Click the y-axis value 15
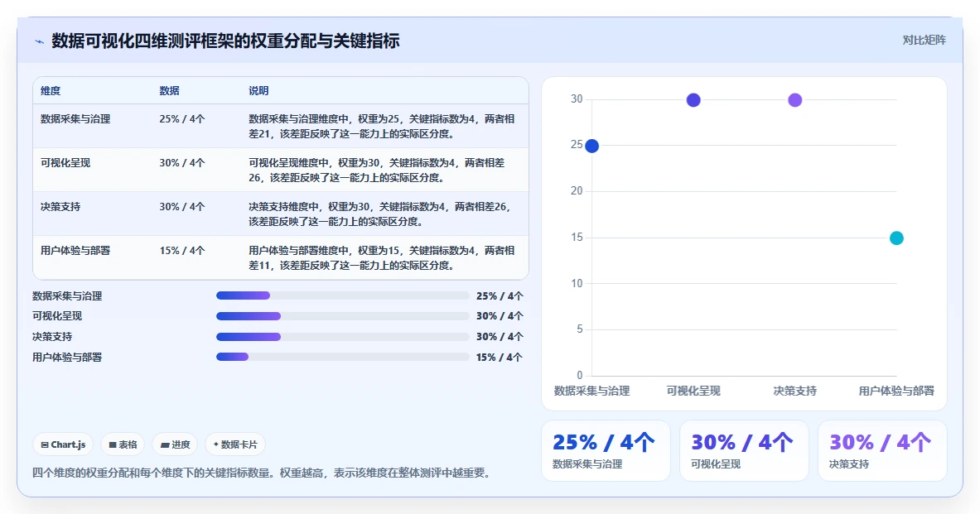 [x=577, y=237]
